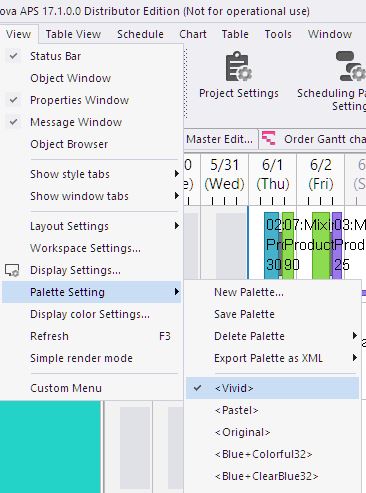The height and width of the screenshot is (493, 366).
Task: Expand the Show style tabs submenu
Action: 176,174
